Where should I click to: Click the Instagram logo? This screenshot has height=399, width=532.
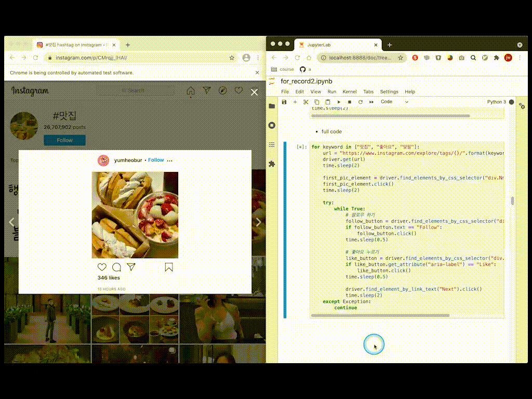[x=30, y=91]
